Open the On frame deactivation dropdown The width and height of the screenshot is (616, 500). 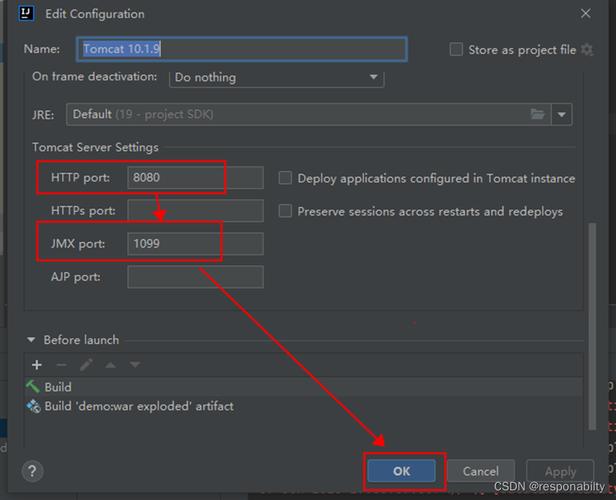(277, 77)
